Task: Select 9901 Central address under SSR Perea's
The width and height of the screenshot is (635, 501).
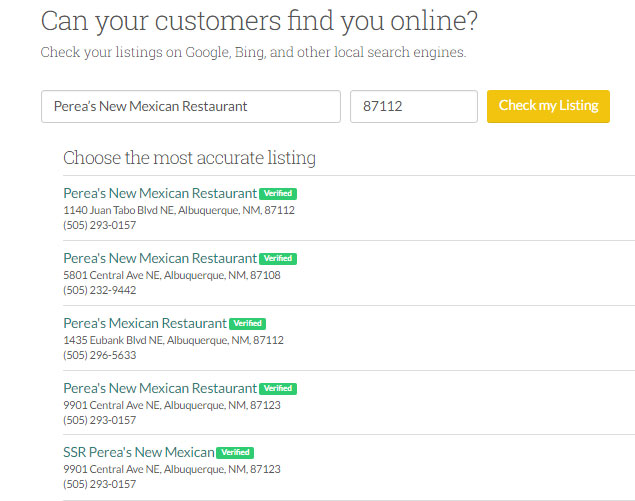Action: click(172, 469)
